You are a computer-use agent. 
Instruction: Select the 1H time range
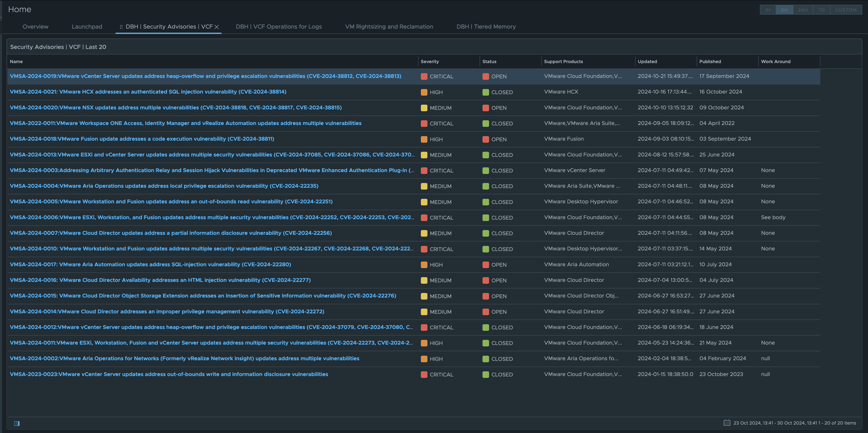point(768,10)
